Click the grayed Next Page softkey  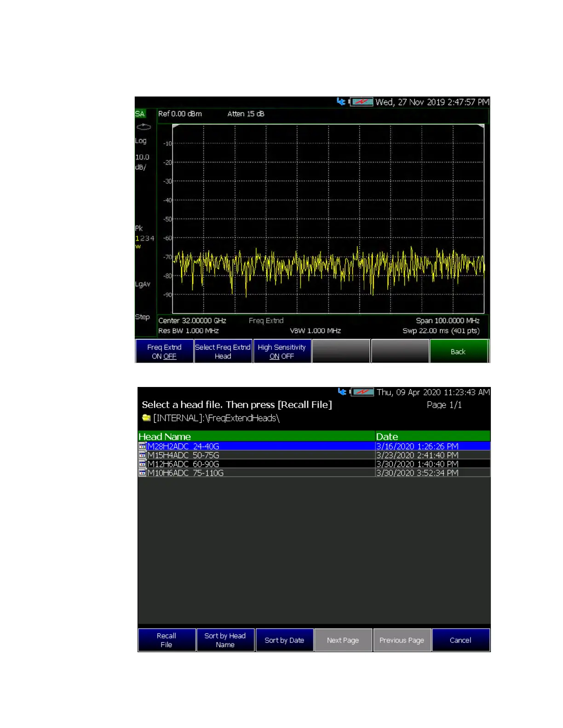(343, 640)
